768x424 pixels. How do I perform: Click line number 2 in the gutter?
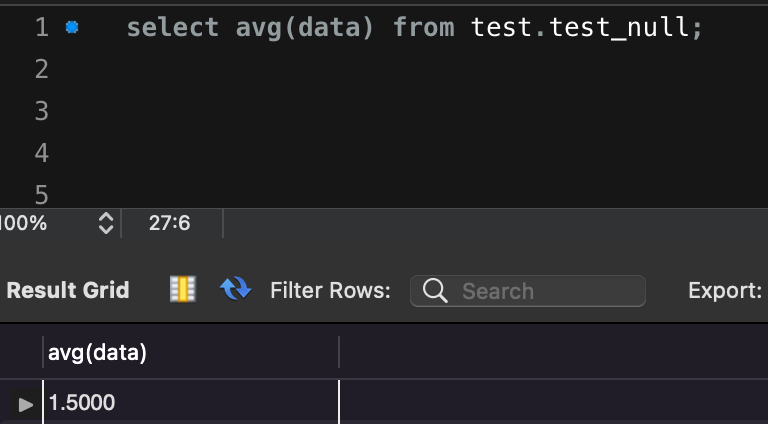41,69
